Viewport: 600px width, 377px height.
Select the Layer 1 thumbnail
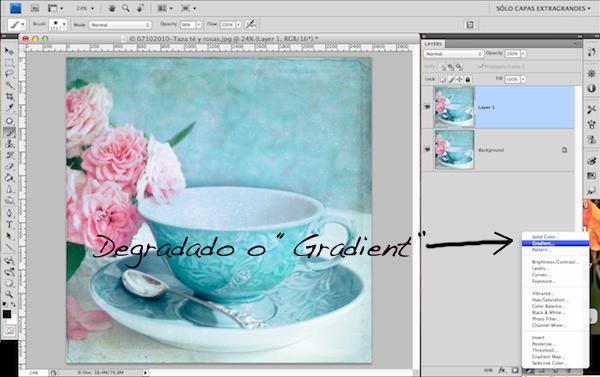tap(454, 107)
